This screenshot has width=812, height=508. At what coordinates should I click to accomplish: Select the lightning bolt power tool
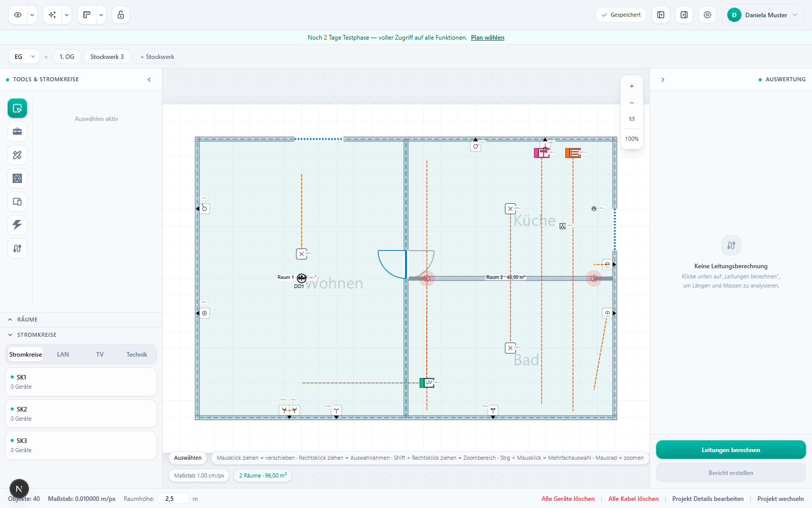tap(17, 225)
